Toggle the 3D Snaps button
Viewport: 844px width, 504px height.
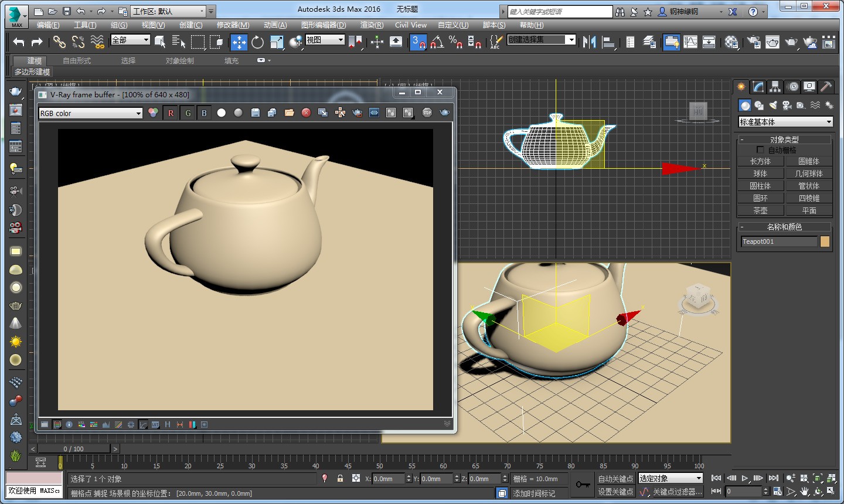pyautogui.click(x=418, y=42)
